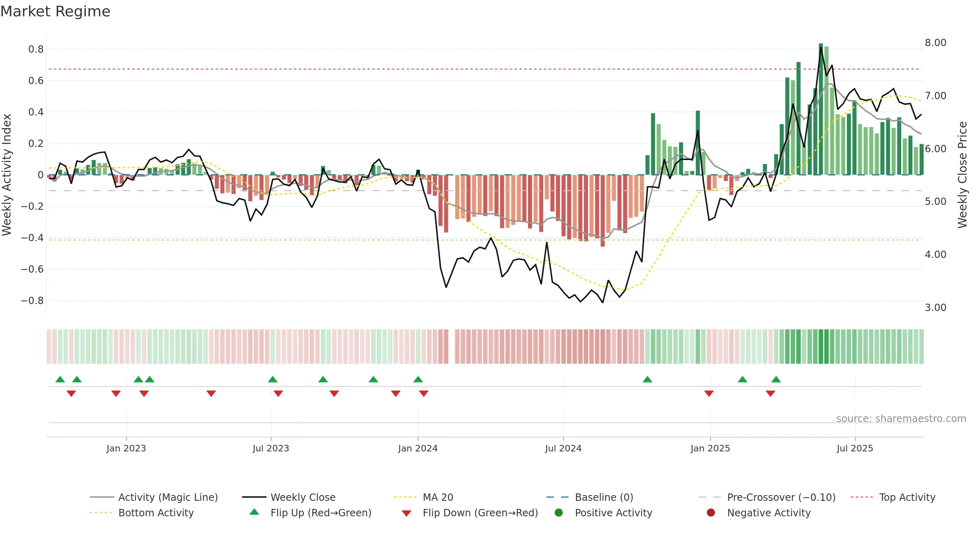Click the Jan 2023 x-axis label
The height and width of the screenshot is (551, 980).
126,448
